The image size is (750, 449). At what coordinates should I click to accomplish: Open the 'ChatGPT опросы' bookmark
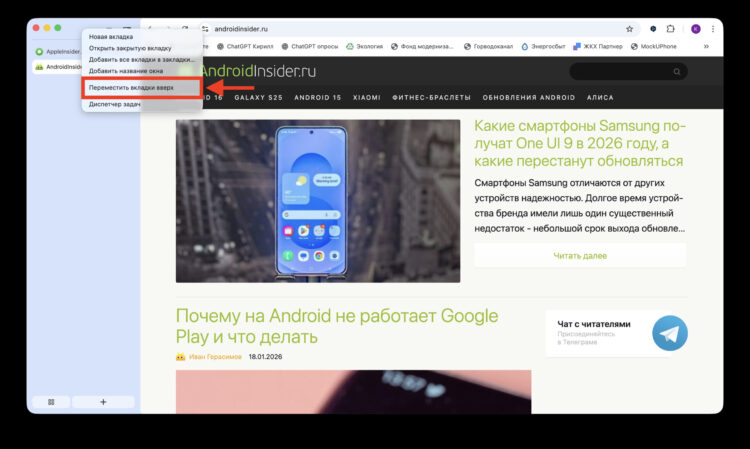(x=309, y=46)
